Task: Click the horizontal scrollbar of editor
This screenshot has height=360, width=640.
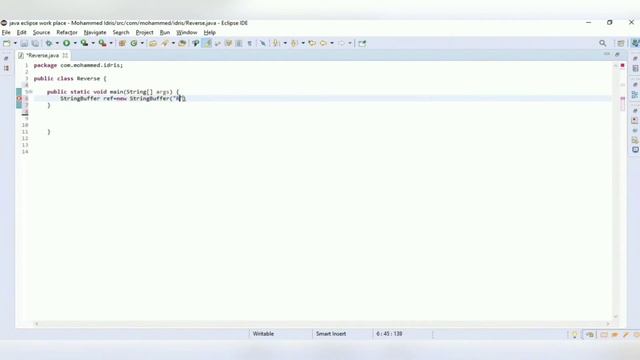Action: 322,324
